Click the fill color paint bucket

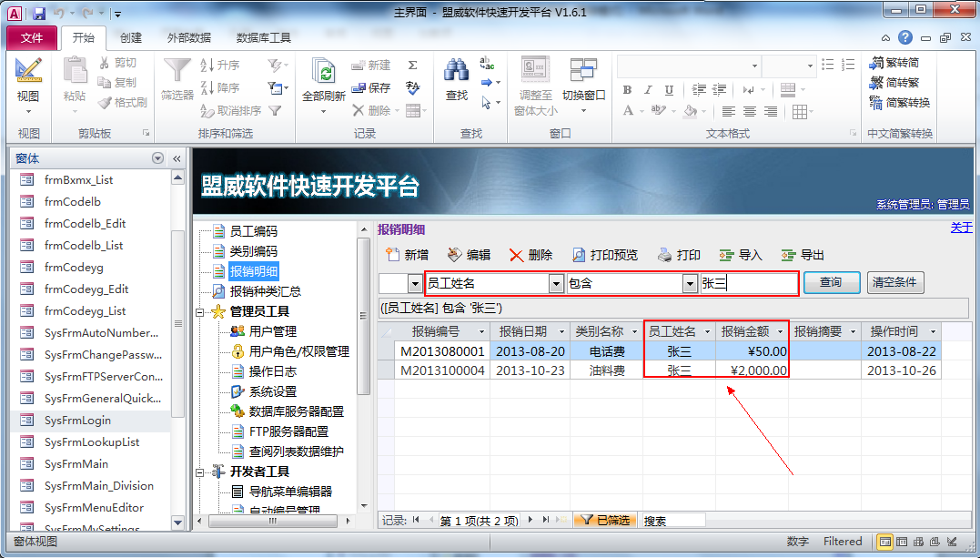tap(690, 111)
